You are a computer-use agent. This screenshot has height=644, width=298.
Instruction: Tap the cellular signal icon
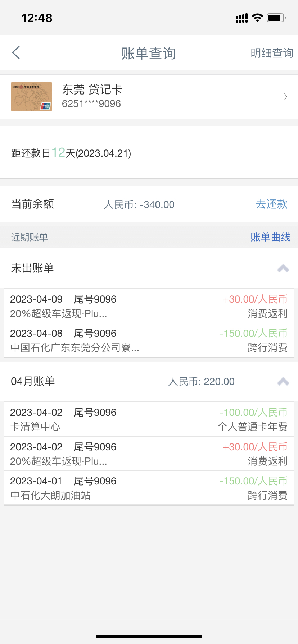241,18
